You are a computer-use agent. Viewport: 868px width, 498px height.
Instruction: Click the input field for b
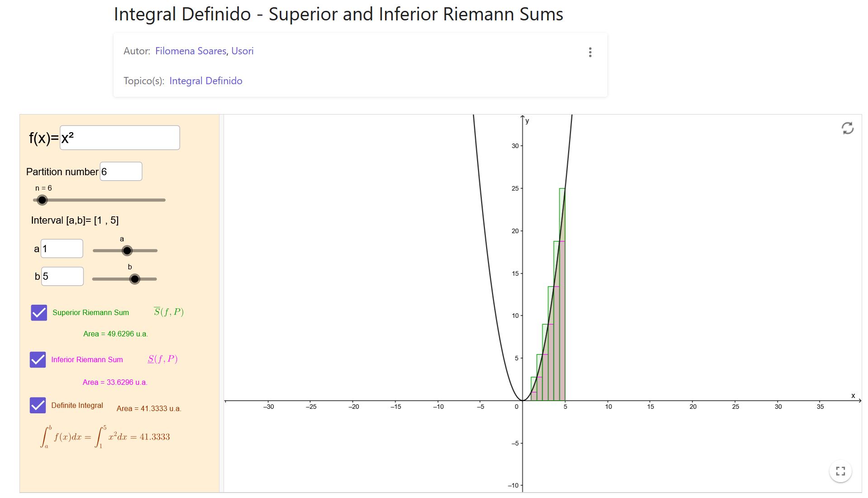point(62,276)
